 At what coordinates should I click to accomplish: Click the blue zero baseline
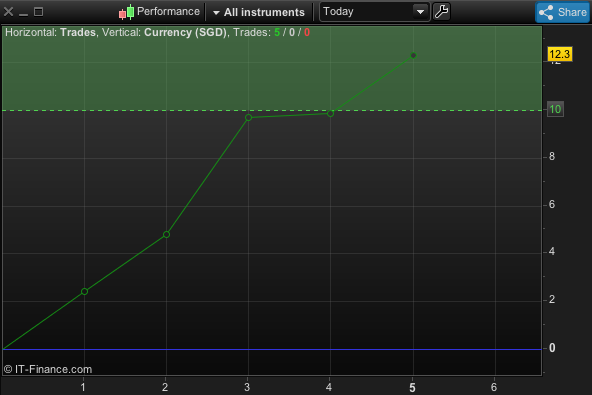coord(272,349)
